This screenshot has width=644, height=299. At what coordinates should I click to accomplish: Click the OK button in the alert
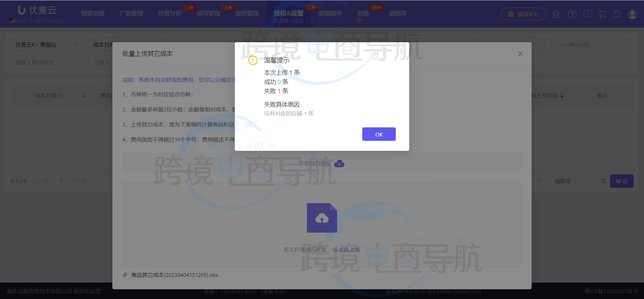click(379, 134)
